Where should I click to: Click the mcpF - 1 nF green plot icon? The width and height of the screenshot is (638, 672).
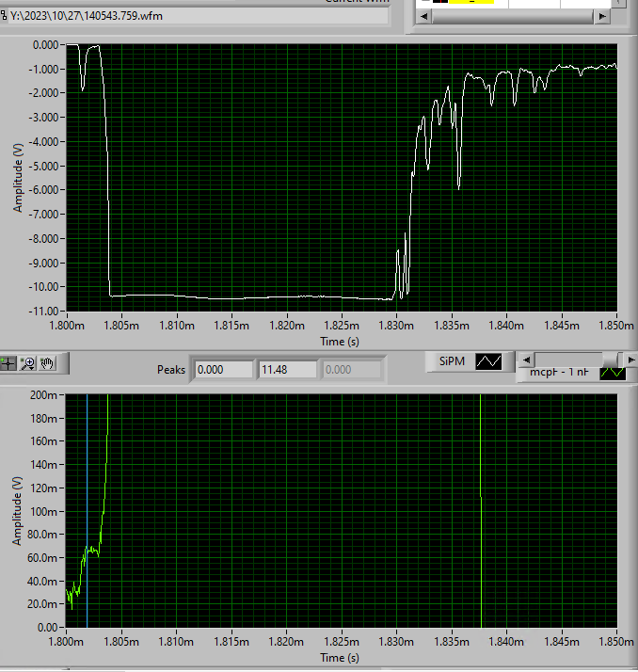613,373
